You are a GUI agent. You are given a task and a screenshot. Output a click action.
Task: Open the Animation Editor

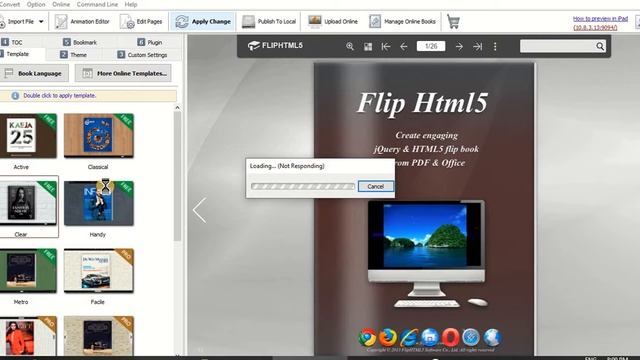pyautogui.click(x=82, y=22)
